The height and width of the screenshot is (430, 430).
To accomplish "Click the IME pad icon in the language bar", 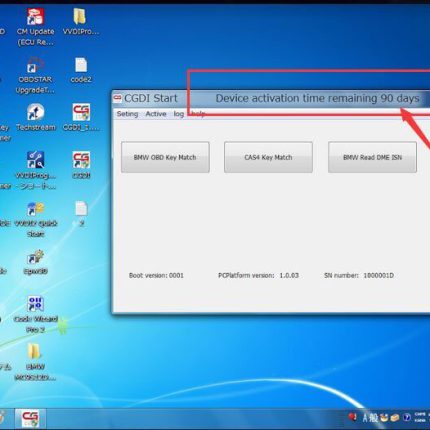I will click(x=384, y=417).
